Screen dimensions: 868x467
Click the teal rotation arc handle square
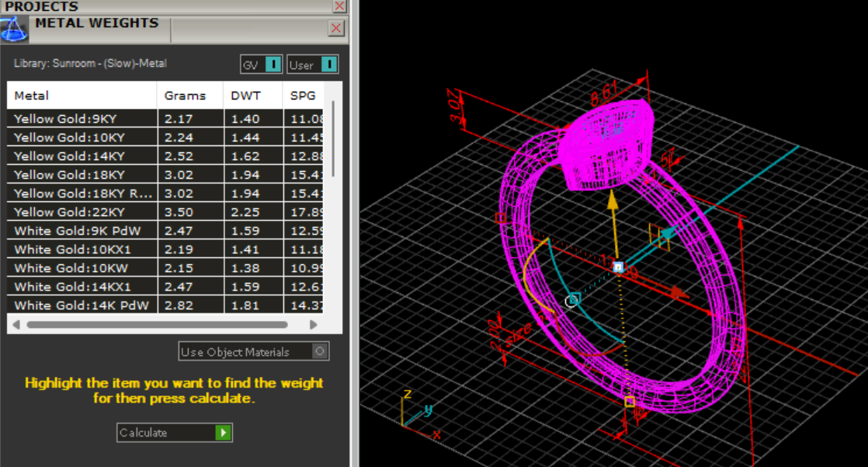pos(575,298)
